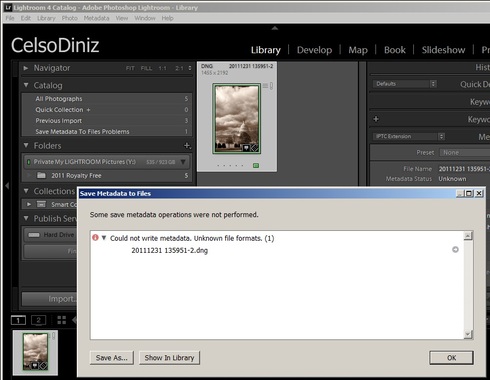490x380 pixels.
Task: Click the dialog list scroll-up arrow
Action: click(x=468, y=236)
